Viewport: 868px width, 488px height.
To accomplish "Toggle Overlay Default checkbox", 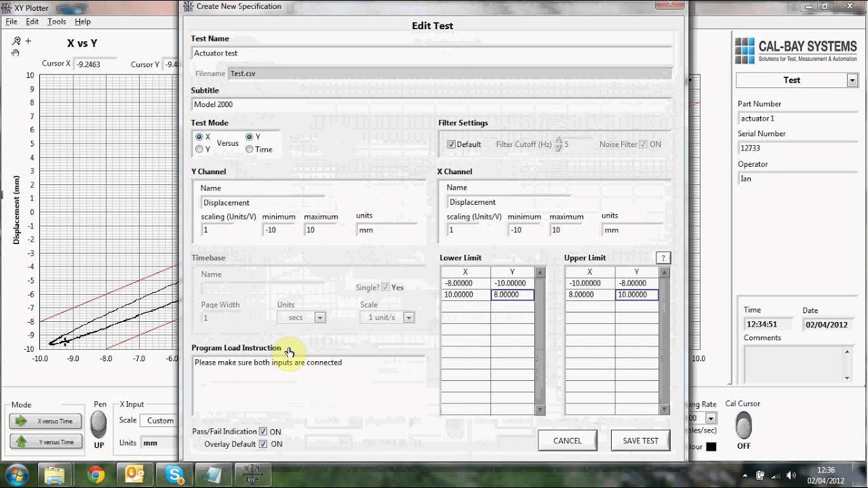I will click(x=263, y=444).
